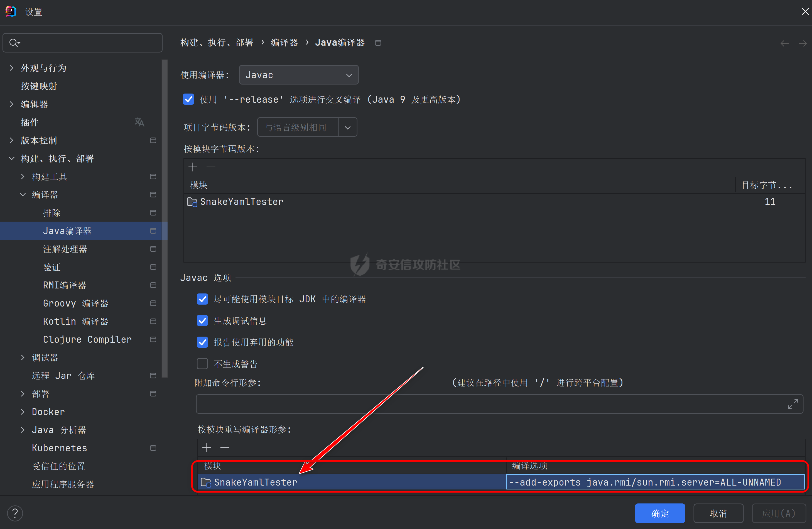Viewport: 812px width, 529px height.
Task: Click the project-level icon next to Clojure Compiler
Action: pos(153,339)
